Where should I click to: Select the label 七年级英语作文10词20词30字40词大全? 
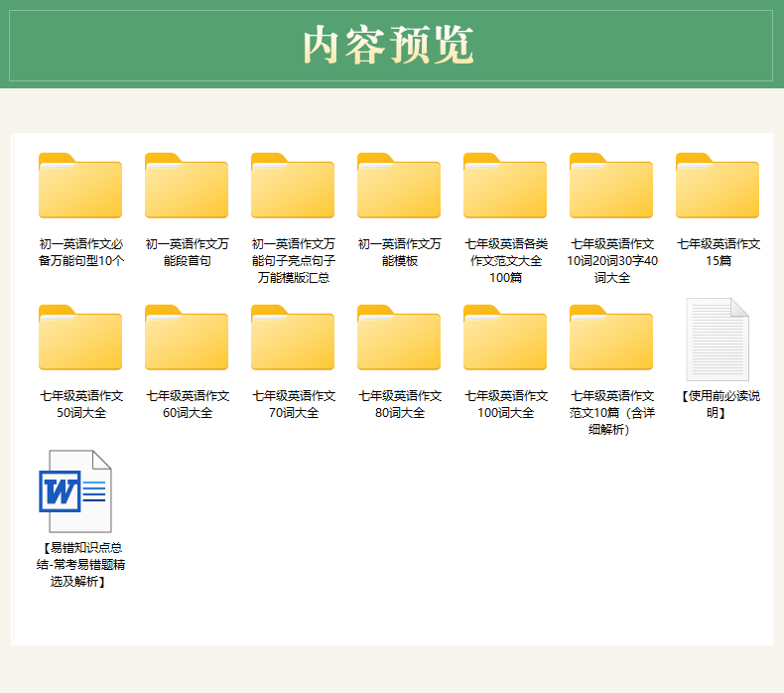[x=612, y=261]
